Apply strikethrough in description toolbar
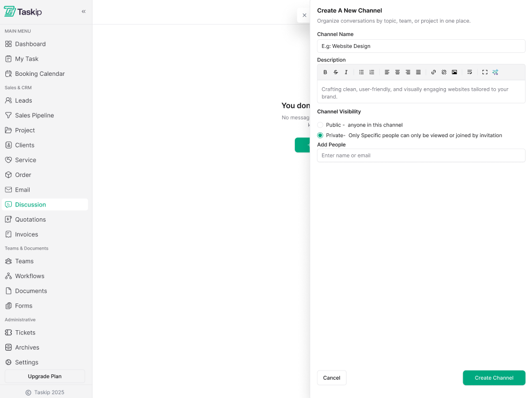 pyautogui.click(x=336, y=72)
